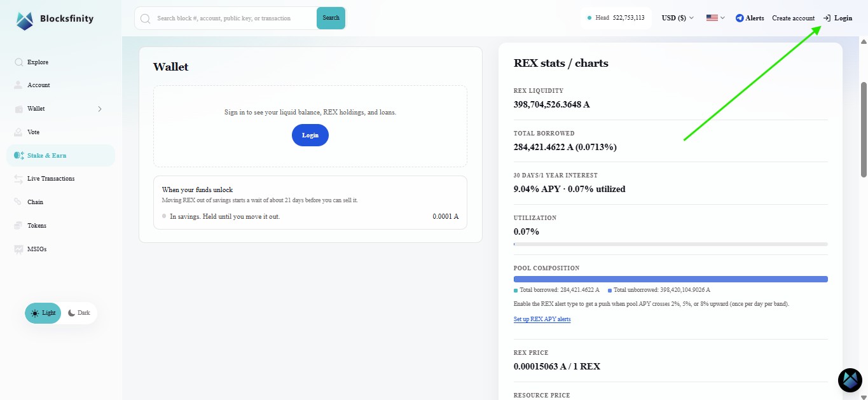Click the Explore magnifier icon in sidebar
This screenshot has height=400, width=868.
coord(18,62)
